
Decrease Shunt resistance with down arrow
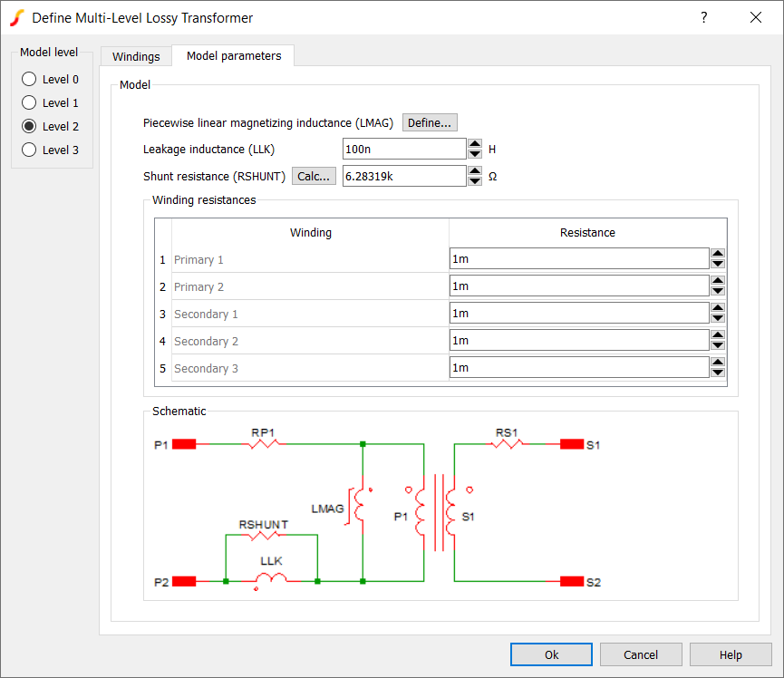(475, 181)
